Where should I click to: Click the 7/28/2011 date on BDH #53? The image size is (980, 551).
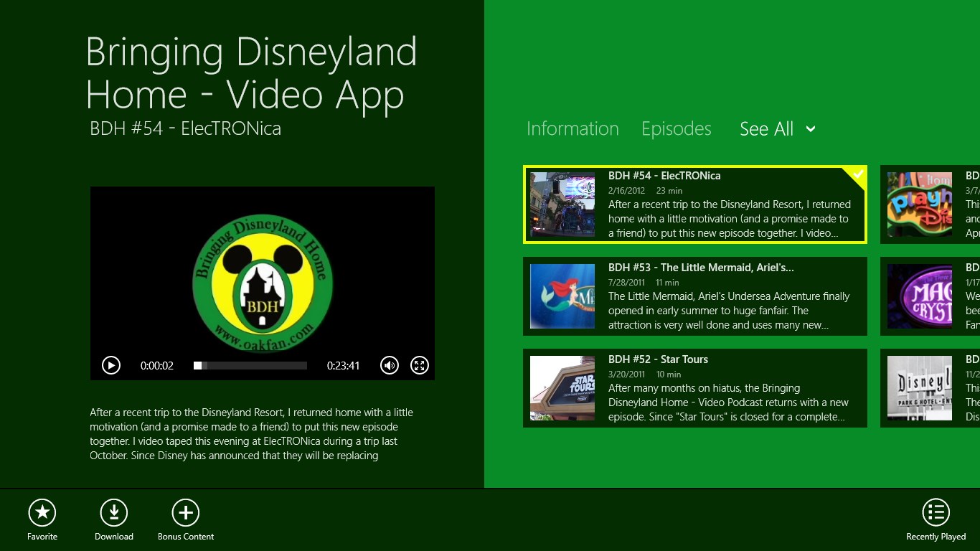tap(626, 283)
